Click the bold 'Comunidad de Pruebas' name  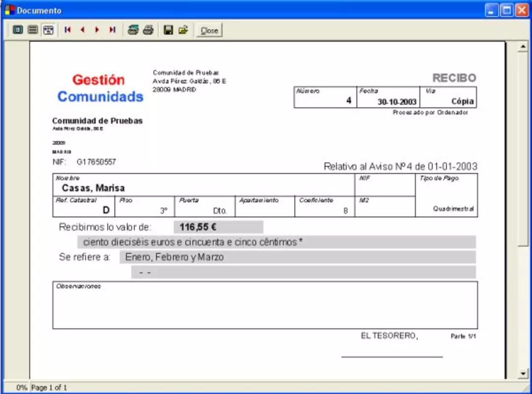point(97,121)
